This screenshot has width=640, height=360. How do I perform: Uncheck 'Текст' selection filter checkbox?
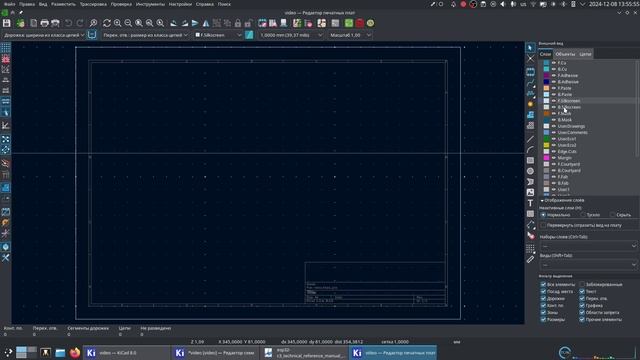582,291
